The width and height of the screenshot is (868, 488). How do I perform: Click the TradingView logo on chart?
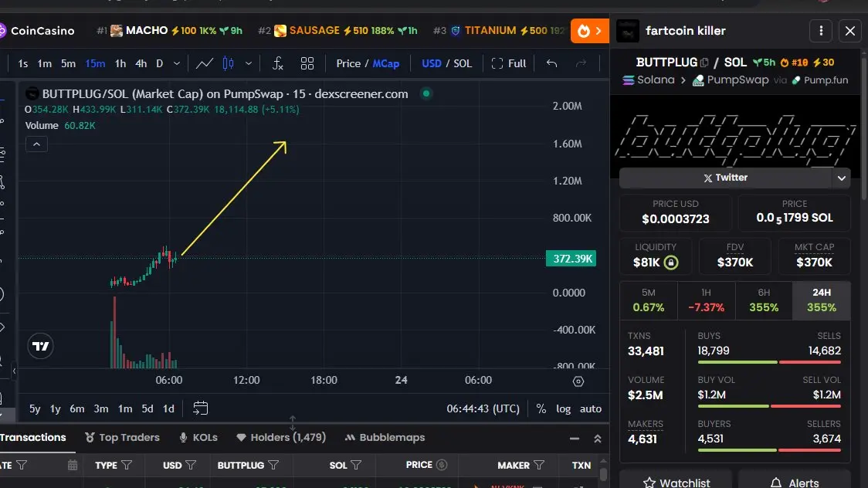pyautogui.click(x=40, y=347)
